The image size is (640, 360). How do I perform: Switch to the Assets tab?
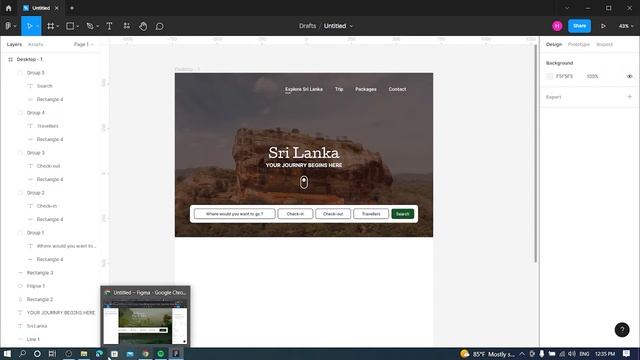36,44
